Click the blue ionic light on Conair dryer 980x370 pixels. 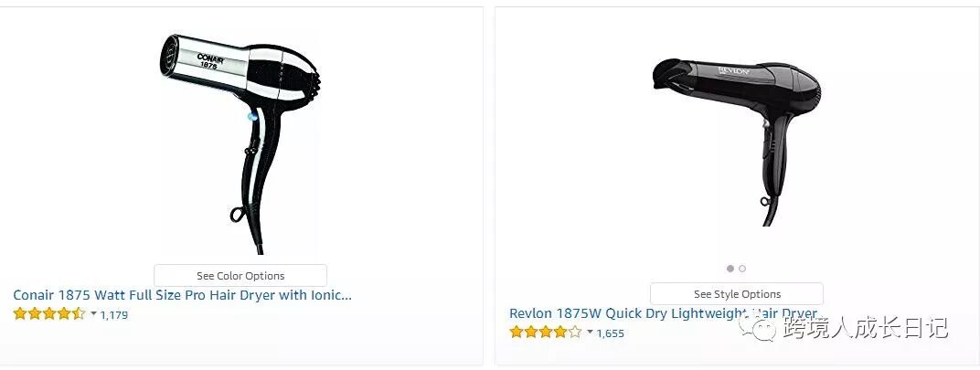coord(252,116)
